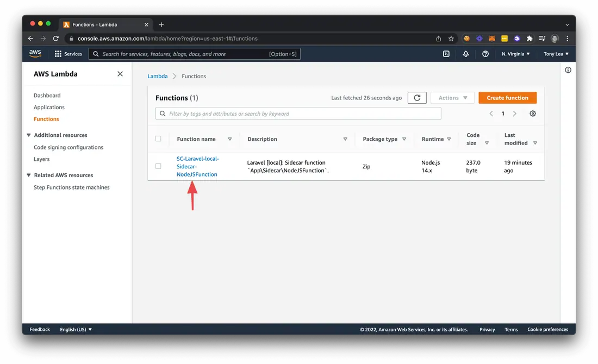This screenshot has height=364, width=598.
Task: Collapse the Related AWS resources section
Action: coord(29,175)
